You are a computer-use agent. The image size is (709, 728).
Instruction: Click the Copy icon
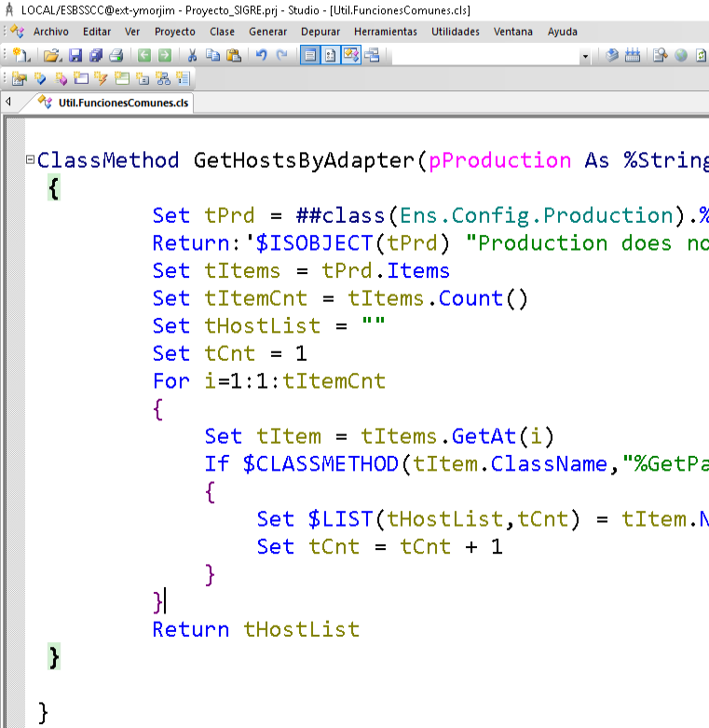[x=213, y=56]
